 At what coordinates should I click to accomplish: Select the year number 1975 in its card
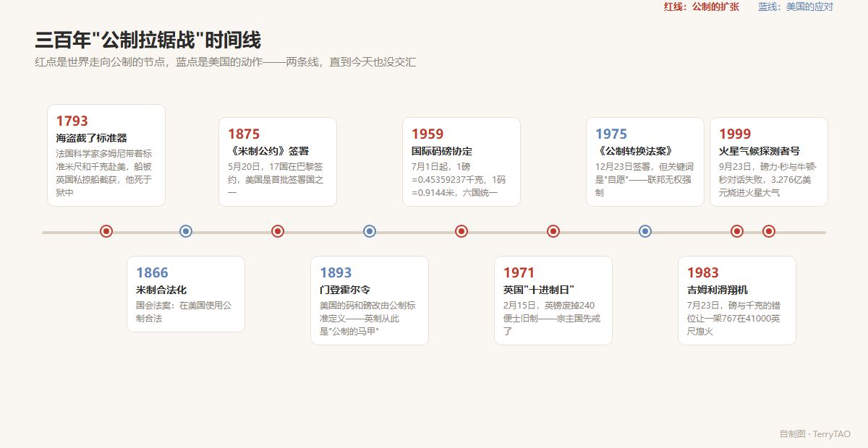click(611, 134)
